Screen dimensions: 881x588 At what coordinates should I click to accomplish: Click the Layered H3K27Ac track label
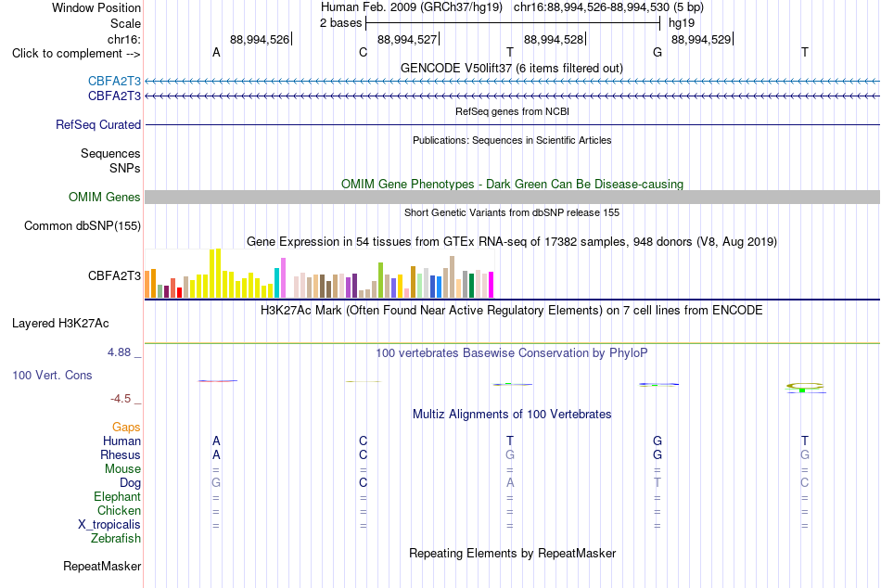coord(60,324)
